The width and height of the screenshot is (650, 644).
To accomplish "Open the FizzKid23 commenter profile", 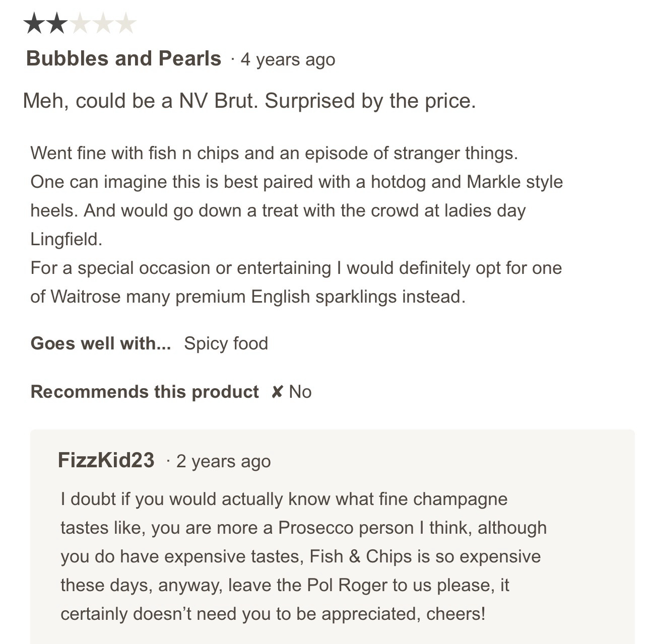I will (x=106, y=460).
